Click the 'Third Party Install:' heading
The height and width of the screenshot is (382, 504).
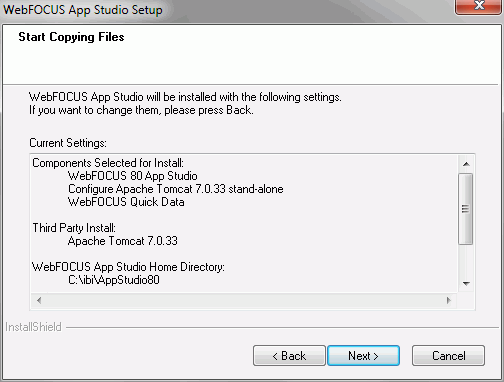[x=74, y=228]
